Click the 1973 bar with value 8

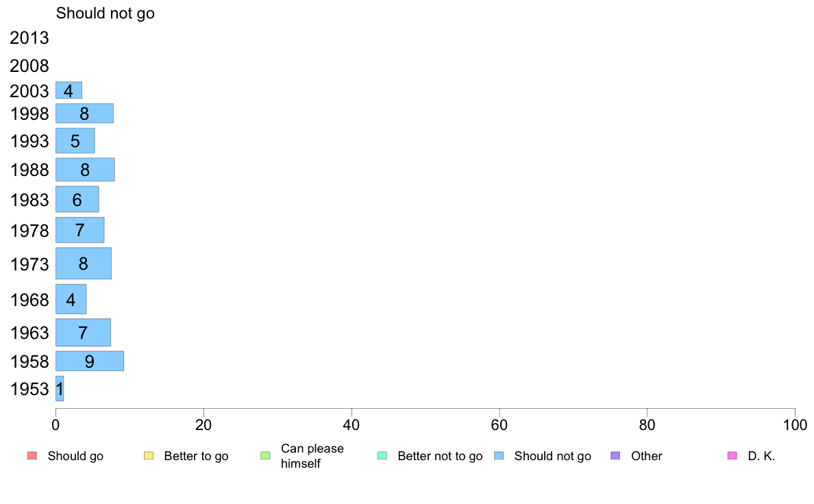click(x=84, y=264)
